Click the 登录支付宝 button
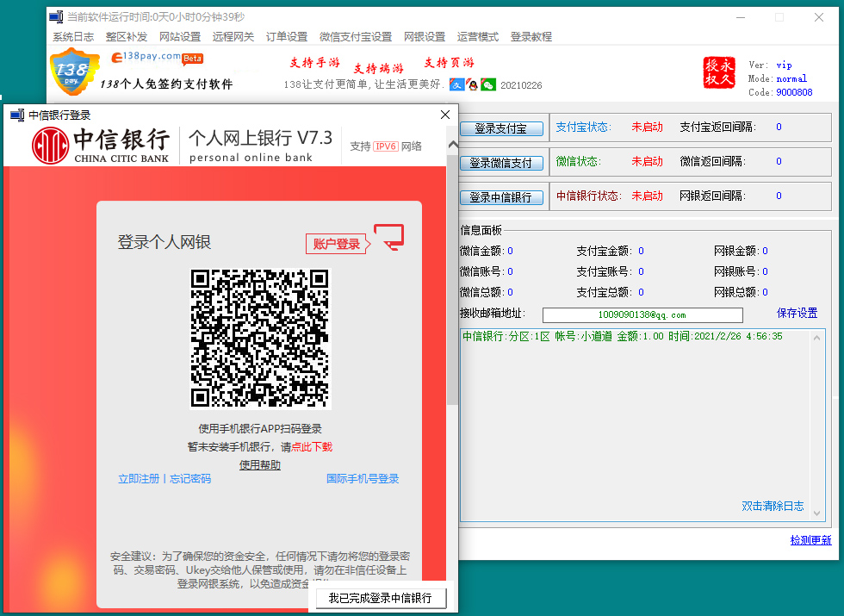This screenshot has height=616, width=844. (501, 128)
